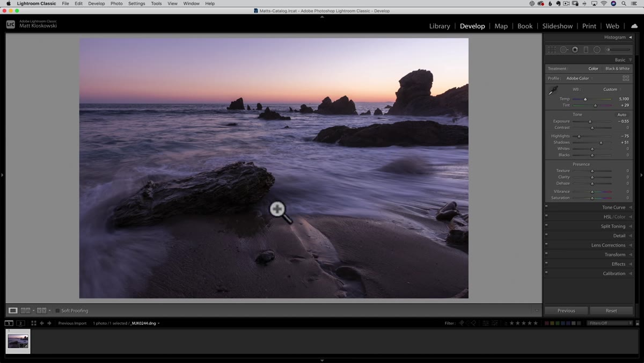This screenshot has height=363, width=644.
Task: Click the Exposure slider handle
Action: click(590, 121)
